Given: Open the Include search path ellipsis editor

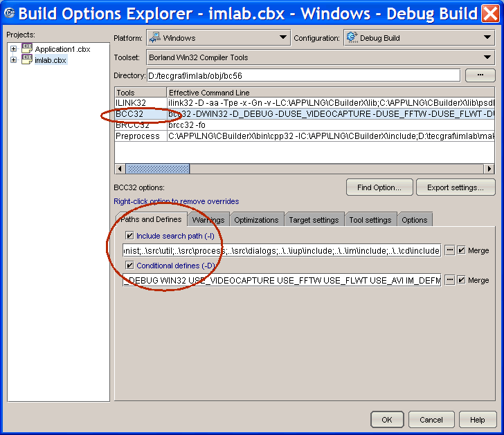Looking at the screenshot, I should tap(450, 250).
